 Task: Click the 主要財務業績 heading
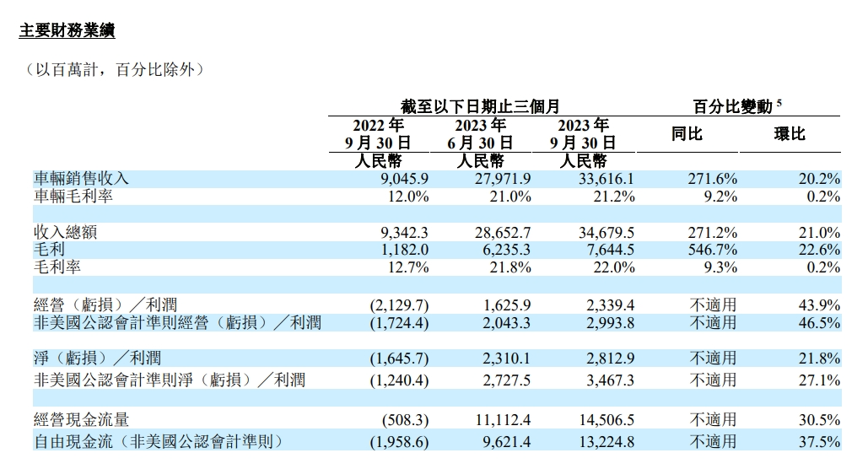point(67,30)
